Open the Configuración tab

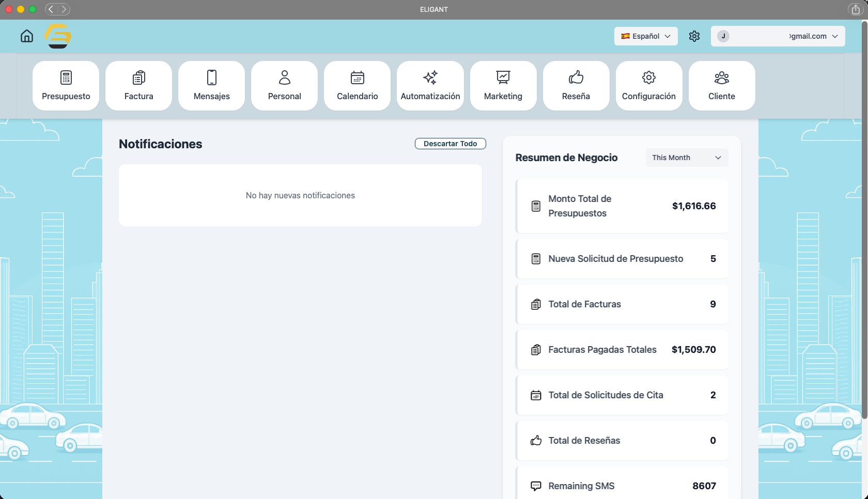(x=648, y=86)
